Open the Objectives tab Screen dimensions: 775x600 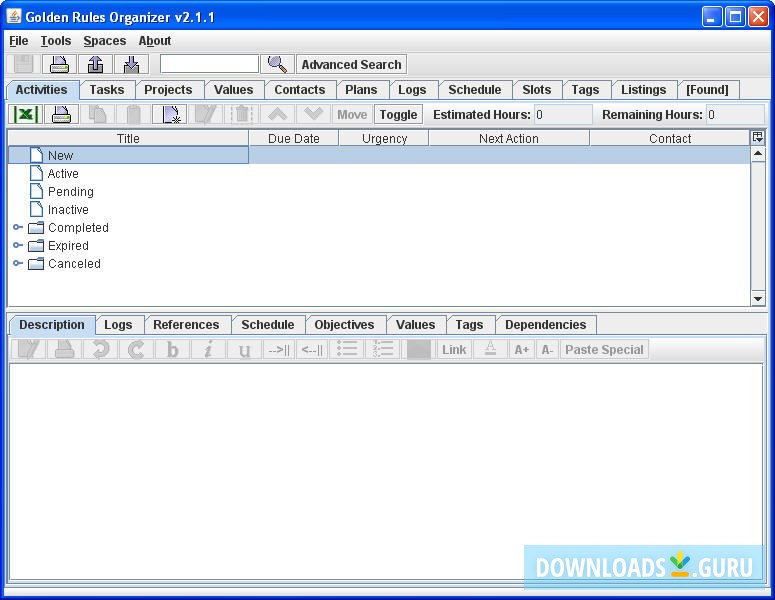pos(344,325)
